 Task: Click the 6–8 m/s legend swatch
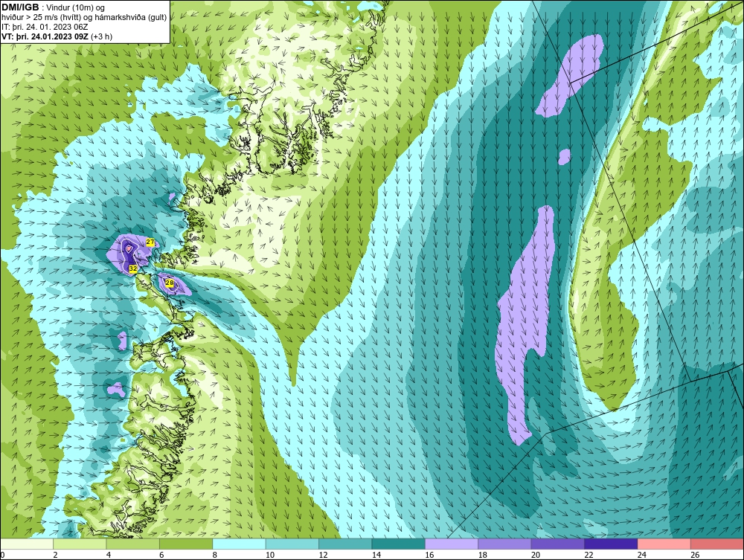[186, 544]
